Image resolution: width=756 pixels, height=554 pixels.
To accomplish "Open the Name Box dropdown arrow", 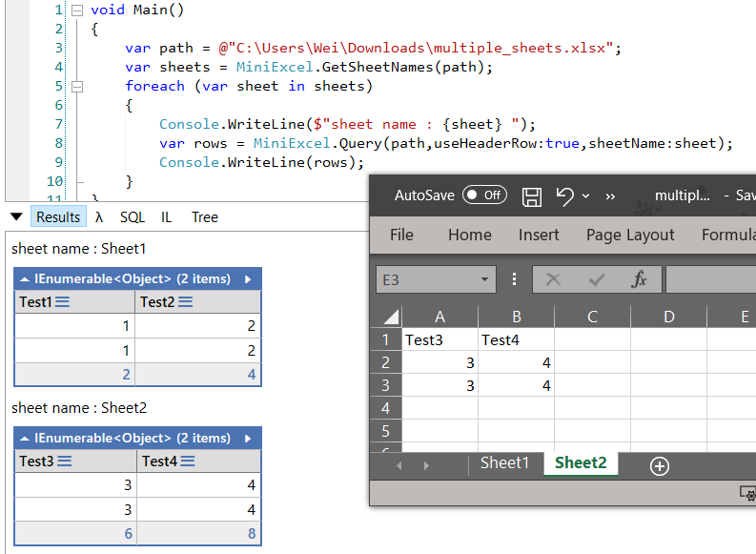I will click(484, 279).
